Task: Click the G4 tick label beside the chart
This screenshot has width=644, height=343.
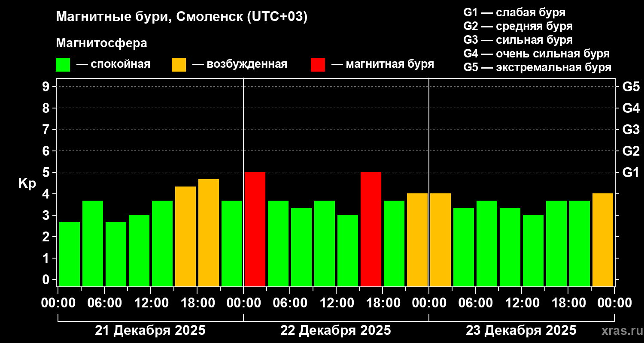Action: [631, 108]
